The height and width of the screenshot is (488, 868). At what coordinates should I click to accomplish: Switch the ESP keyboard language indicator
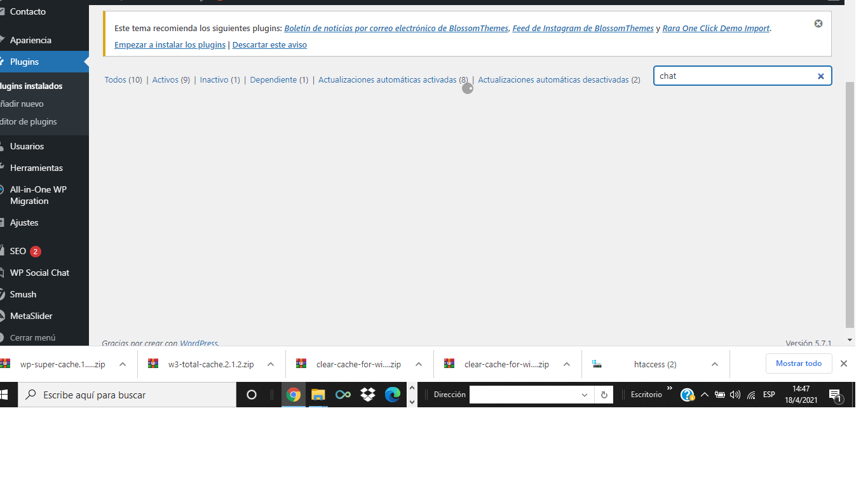(x=769, y=395)
